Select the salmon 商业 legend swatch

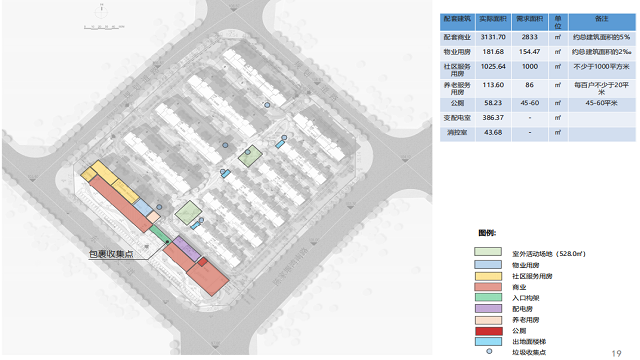click(x=488, y=287)
